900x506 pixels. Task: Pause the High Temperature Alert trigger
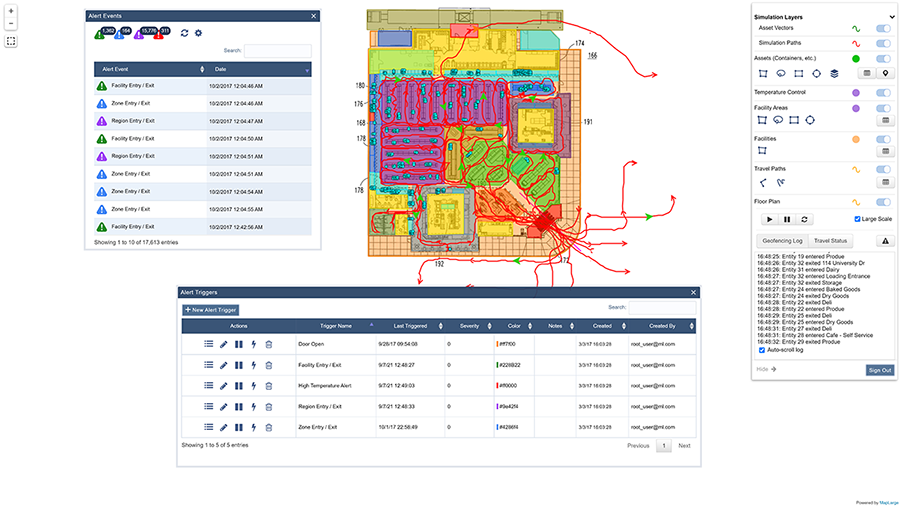pos(239,386)
